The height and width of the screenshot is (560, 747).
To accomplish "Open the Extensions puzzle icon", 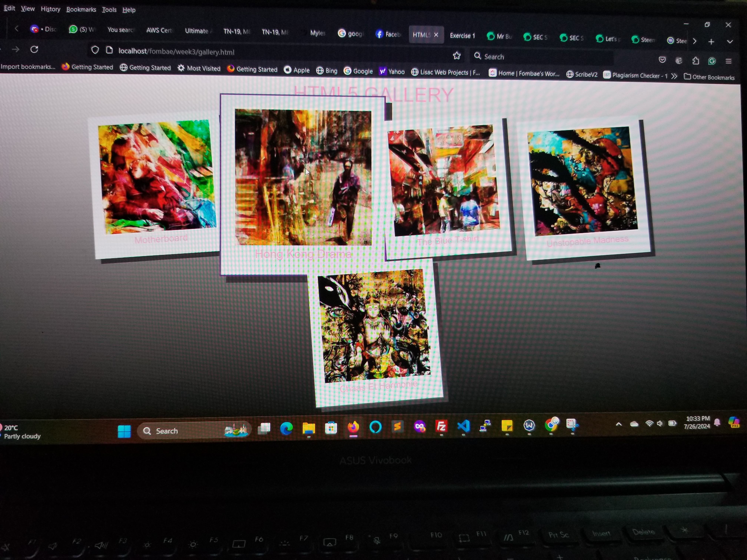I will click(695, 61).
